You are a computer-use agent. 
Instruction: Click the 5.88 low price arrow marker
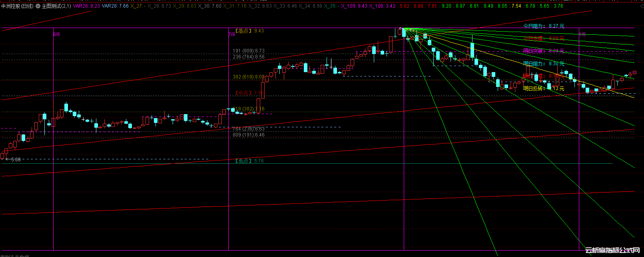point(13,160)
